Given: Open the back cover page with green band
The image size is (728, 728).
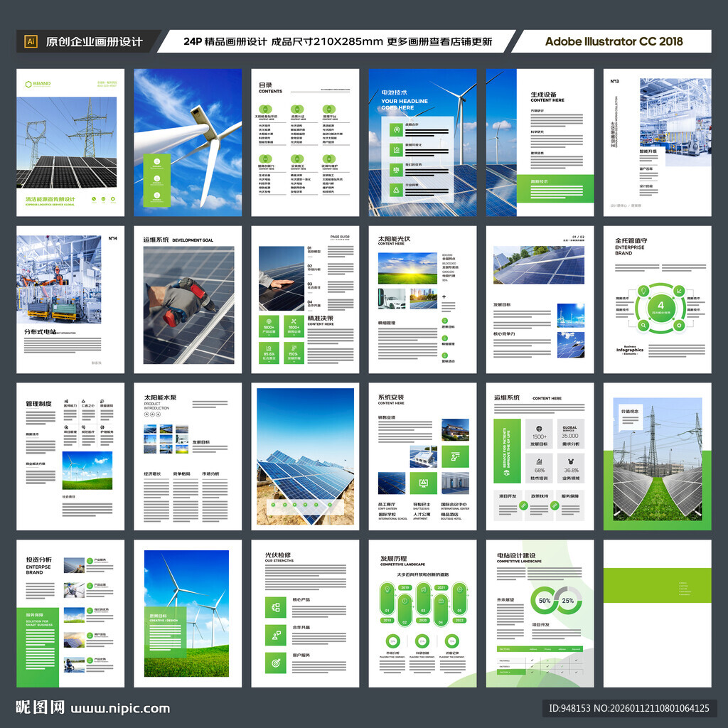Looking at the screenshot, I should coord(658,614).
